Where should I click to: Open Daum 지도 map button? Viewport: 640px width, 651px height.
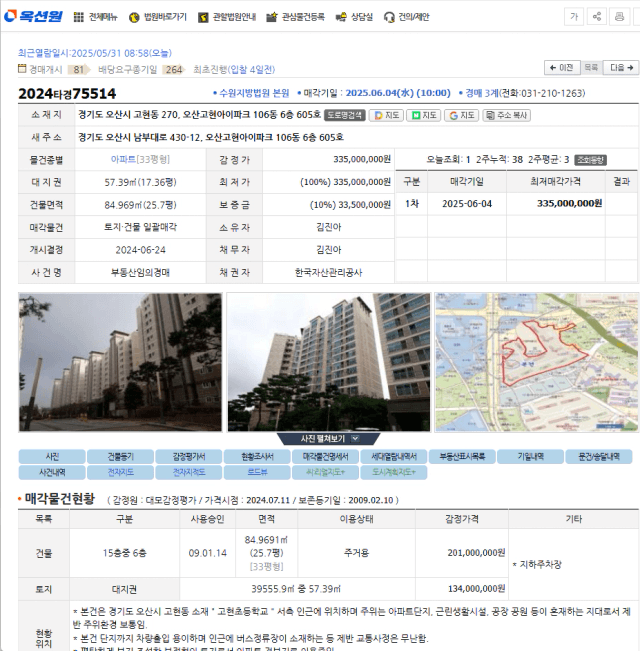(x=386, y=115)
